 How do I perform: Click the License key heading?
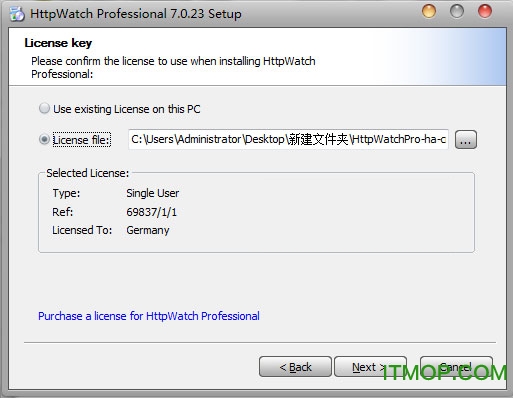(58, 43)
